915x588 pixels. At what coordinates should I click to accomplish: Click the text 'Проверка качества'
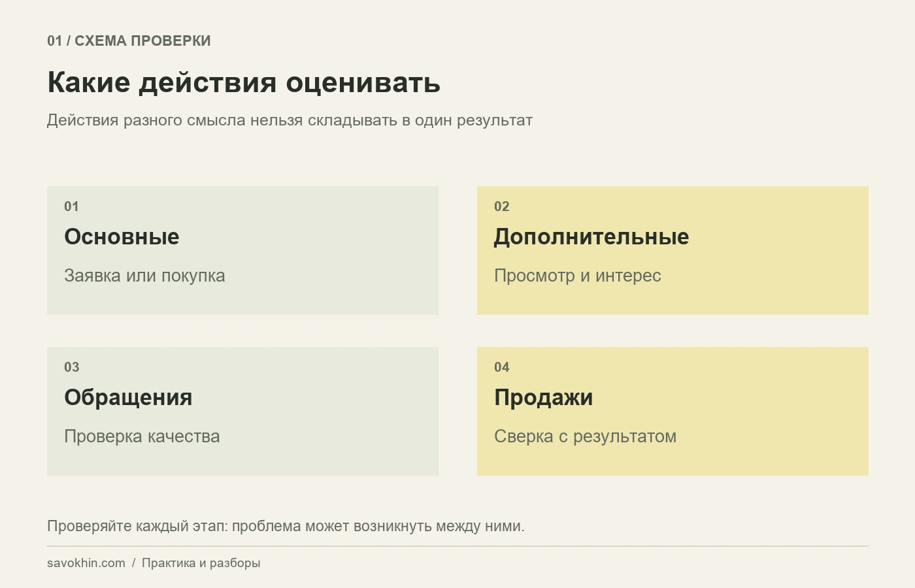[142, 436]
